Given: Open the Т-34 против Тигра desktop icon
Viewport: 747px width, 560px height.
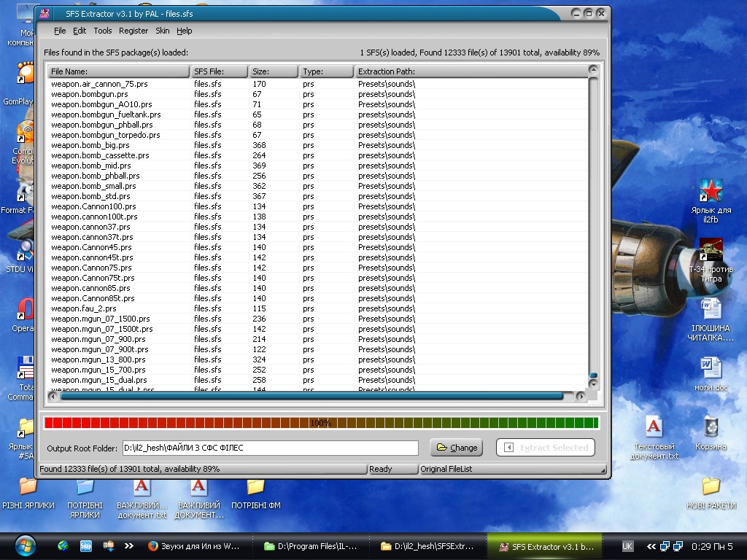Looking at the screenshot, I should point(711,260).
